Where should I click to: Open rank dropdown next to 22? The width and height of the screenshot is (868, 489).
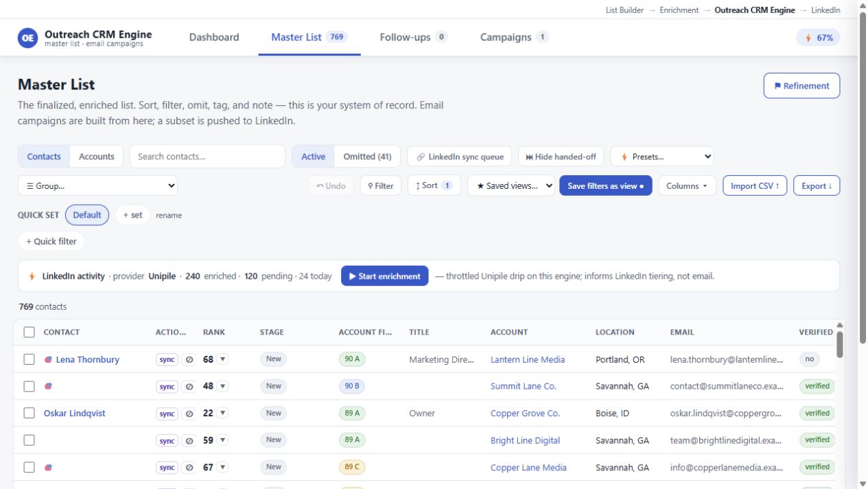[x=223, y=413]
